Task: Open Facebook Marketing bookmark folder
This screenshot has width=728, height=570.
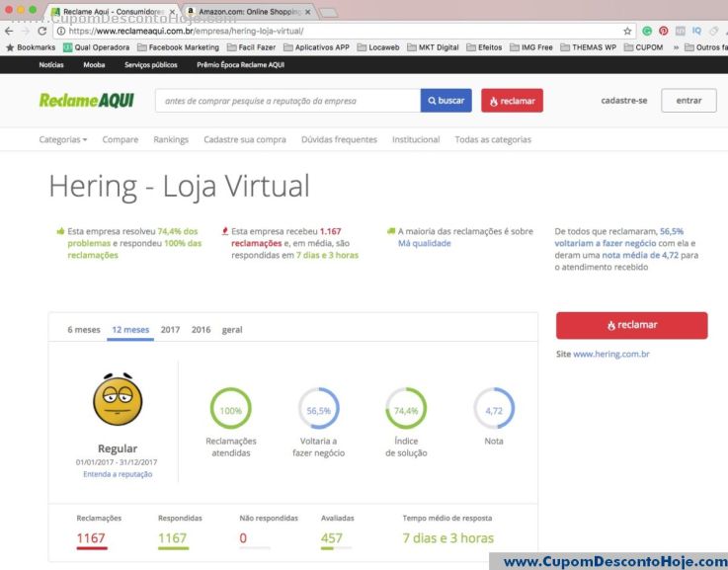Action: click(178, 47)
